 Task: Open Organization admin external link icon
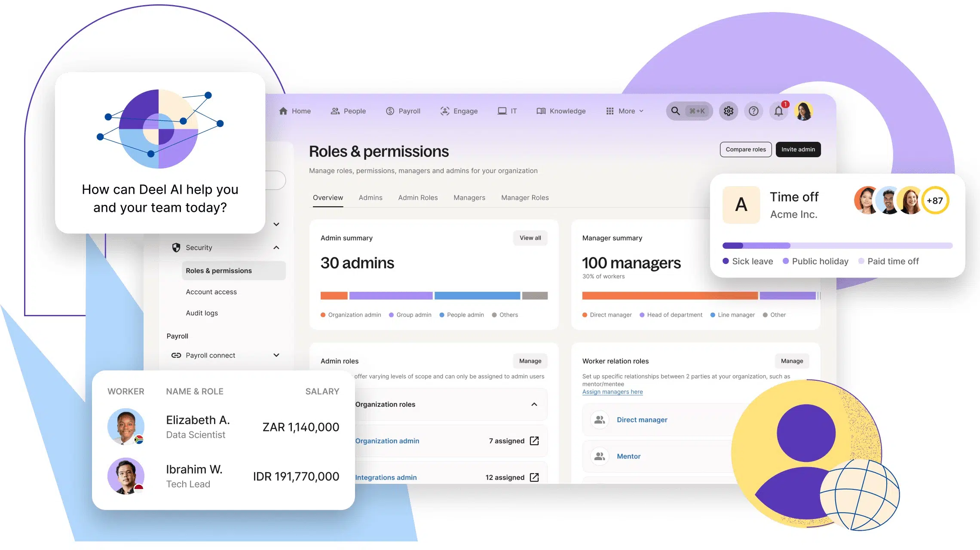534,441
